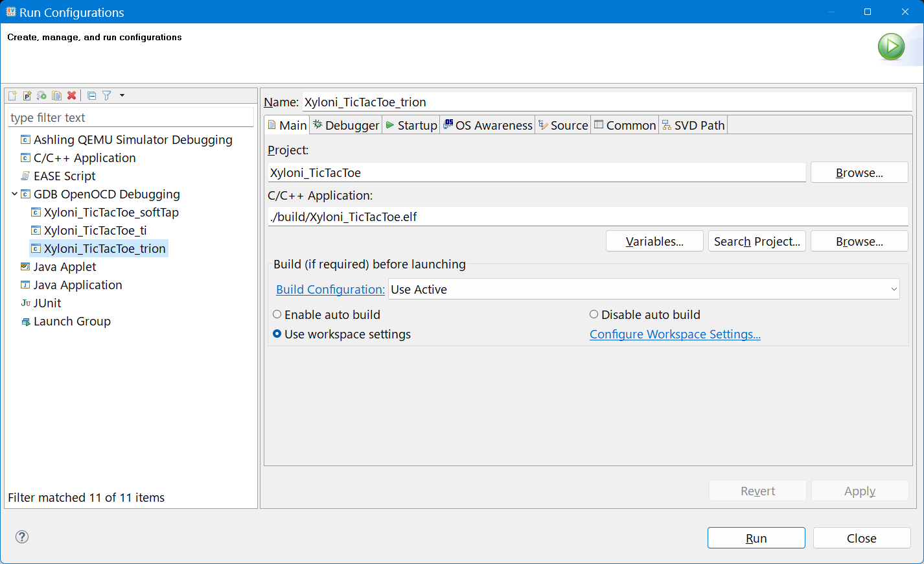Delete selected configuration with red X

[72, 95]
